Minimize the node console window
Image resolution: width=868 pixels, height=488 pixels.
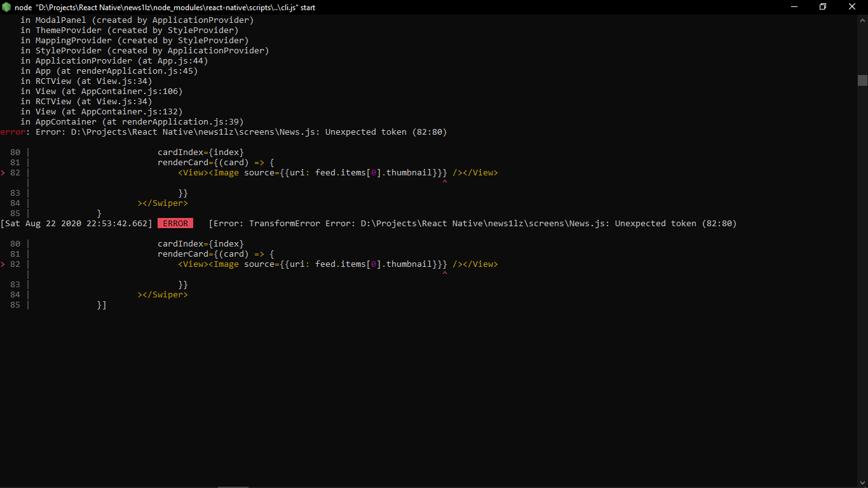point(794,7)
